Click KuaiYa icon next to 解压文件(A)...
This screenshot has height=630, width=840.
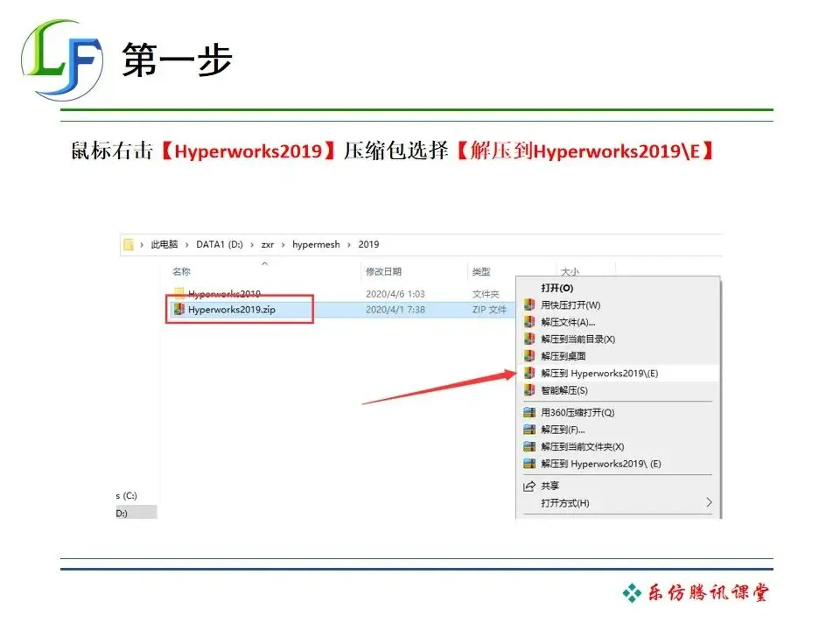coord(529,322)
